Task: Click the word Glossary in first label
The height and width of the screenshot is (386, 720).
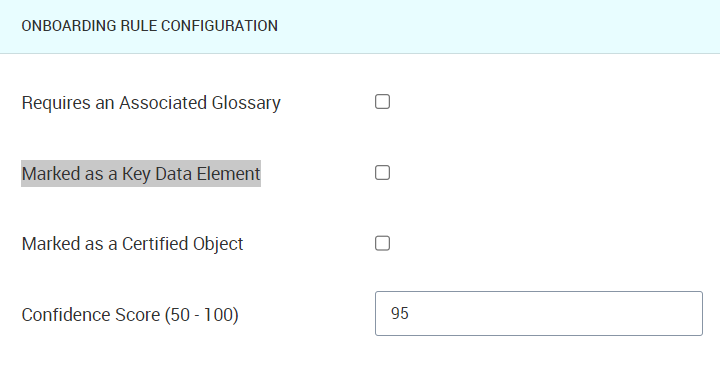Action: click(246, 103)
